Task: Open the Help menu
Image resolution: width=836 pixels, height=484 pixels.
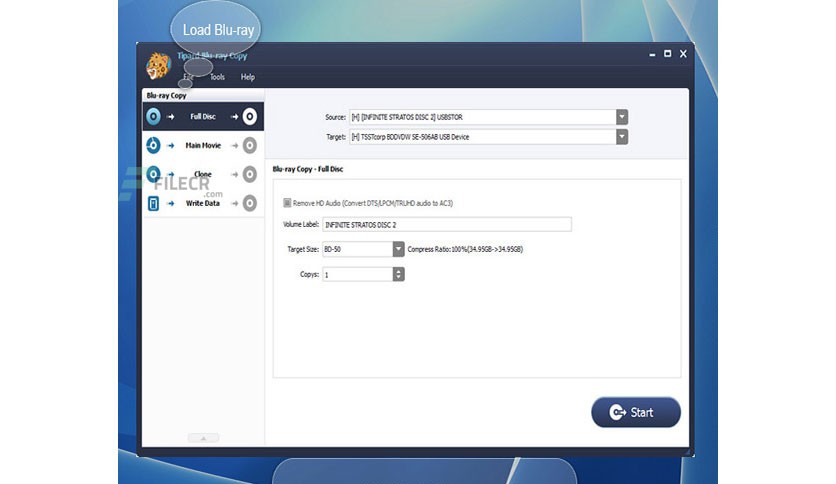Action: [247, 77]
